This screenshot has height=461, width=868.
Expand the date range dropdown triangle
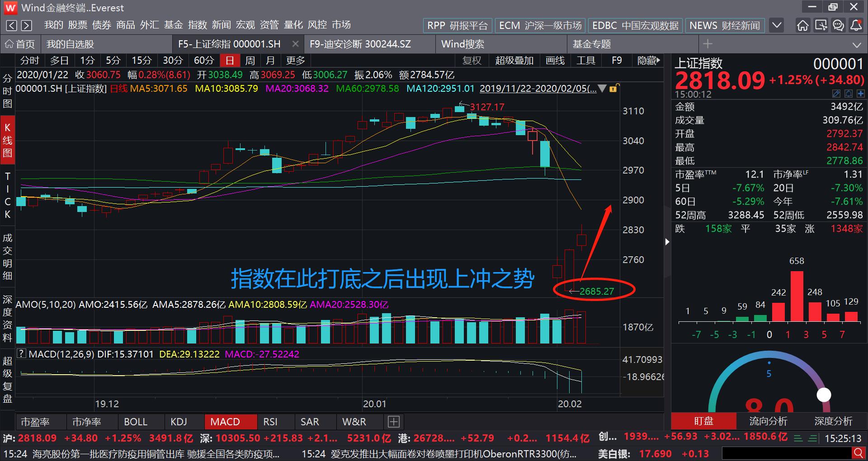coord(603,89)
